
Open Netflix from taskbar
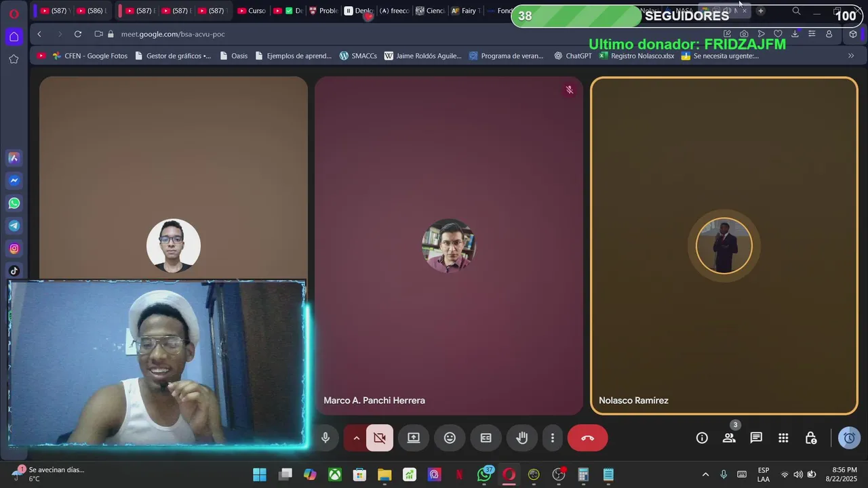coord(459,474)
